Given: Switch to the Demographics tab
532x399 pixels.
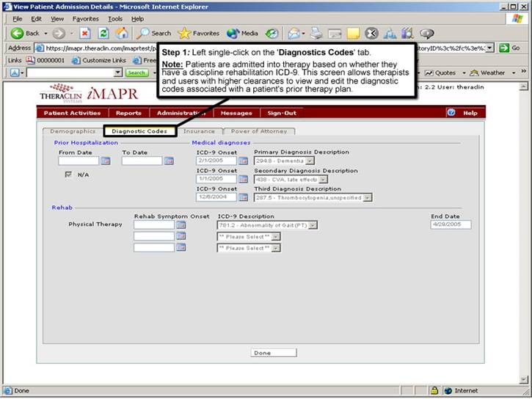Looking at the screenshot, I should 72,131.
